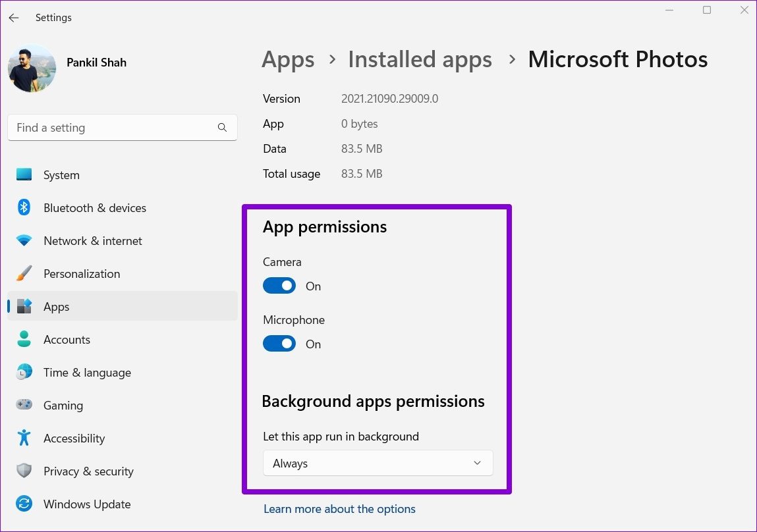Viewport: 757px width, 532px height.
Task: Open Windows Update via its refresh icon
Action: point(24,504)
